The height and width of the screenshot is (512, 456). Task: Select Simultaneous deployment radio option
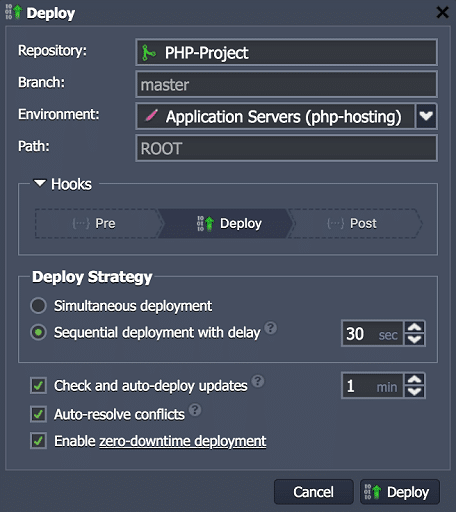(38, 306)
